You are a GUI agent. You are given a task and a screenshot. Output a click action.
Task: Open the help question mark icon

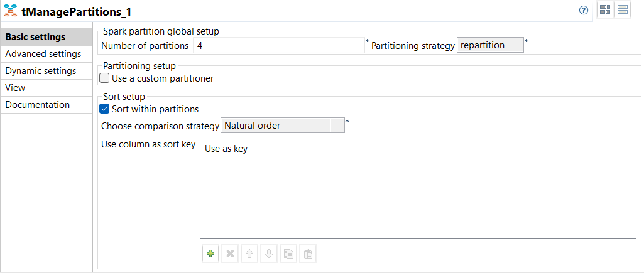[x=584, y=10]
